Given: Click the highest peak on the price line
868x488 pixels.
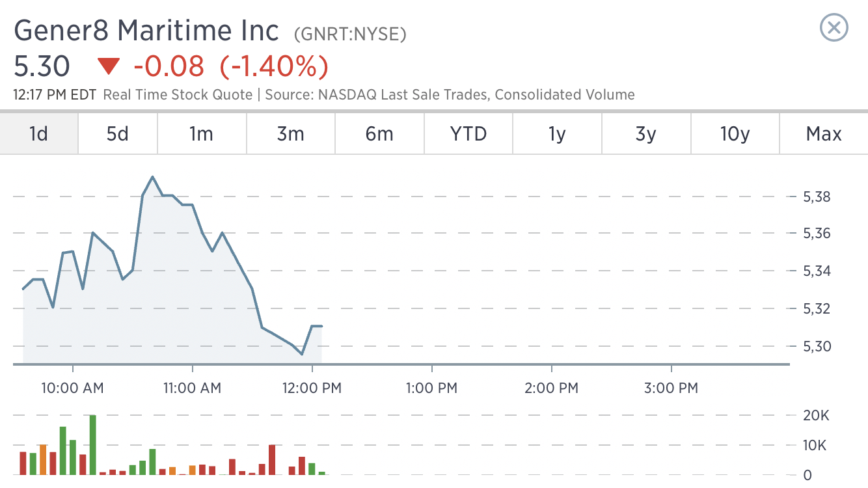Looking at the screenshot, I should (x=152, y=177).
